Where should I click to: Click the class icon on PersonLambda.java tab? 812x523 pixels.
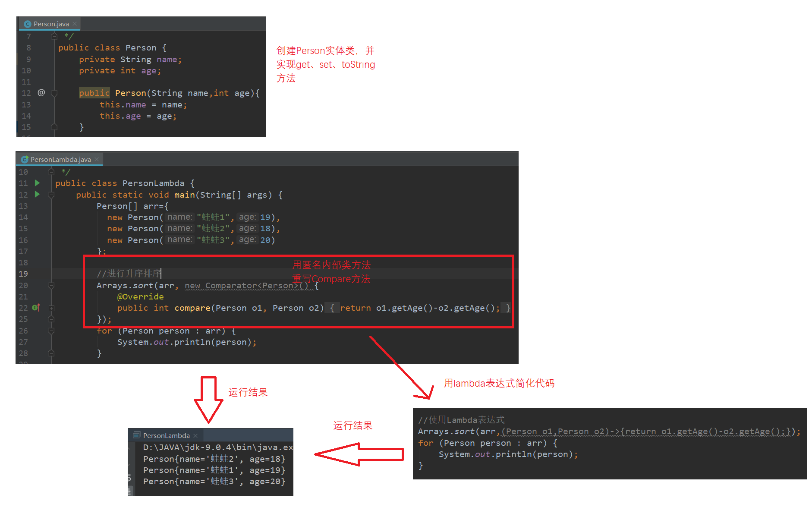(25, 159)
